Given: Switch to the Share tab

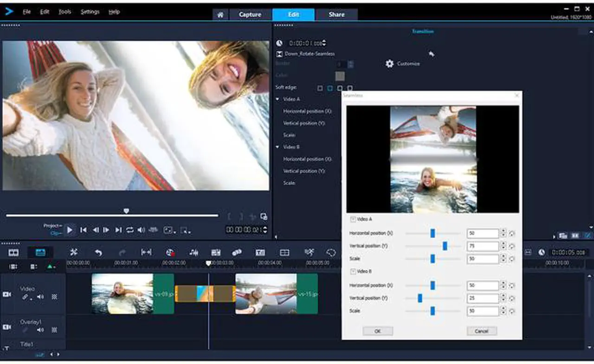Looking at the screenshot, I should pyautogui.click(x=336, y=14).
